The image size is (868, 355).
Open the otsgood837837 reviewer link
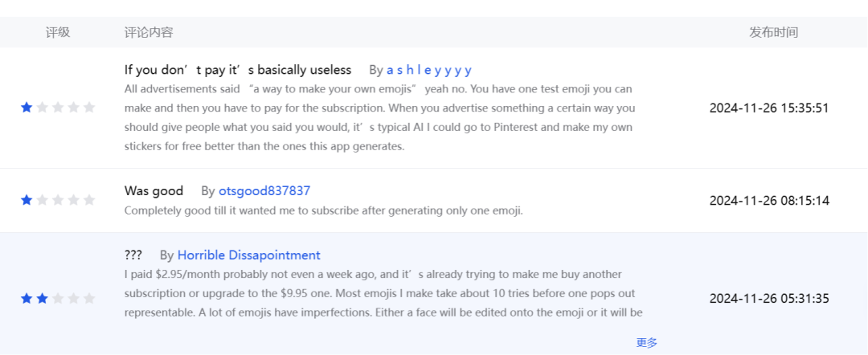[264, 191]
